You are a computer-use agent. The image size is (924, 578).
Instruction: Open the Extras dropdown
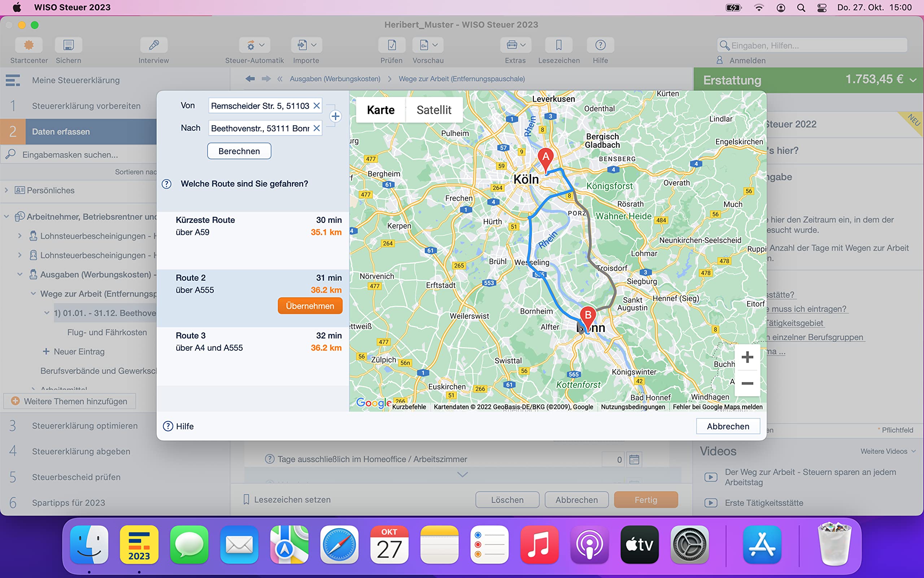515,45
